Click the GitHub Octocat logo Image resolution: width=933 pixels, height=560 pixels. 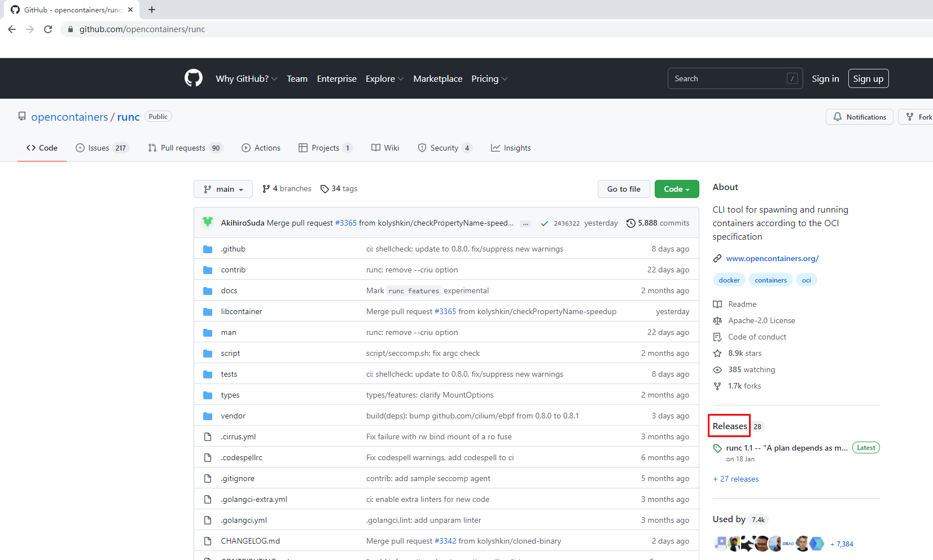click(193, 78)
